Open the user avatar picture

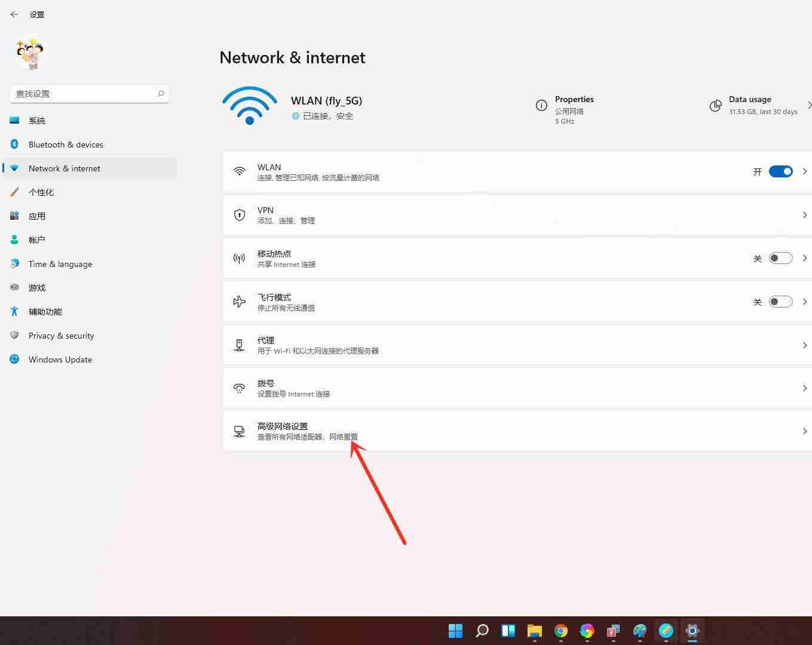[x=29, y=54]
